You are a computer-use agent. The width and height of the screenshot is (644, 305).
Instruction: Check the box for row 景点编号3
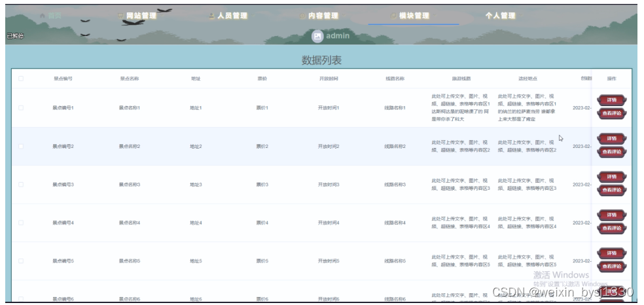tap(21, 185)
